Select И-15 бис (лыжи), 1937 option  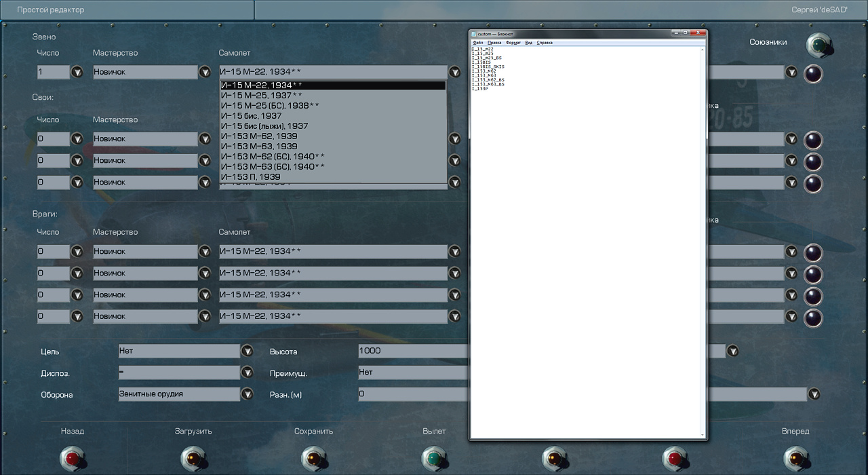(333, 126)
